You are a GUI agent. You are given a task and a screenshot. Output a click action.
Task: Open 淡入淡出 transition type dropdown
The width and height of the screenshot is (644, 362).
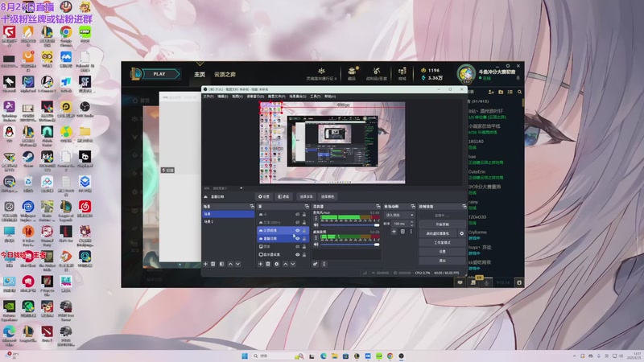(x=399, y=215)
